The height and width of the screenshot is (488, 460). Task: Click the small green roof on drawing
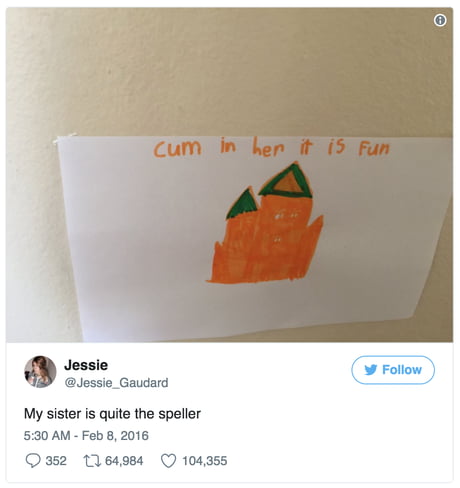tap(243, 204)
